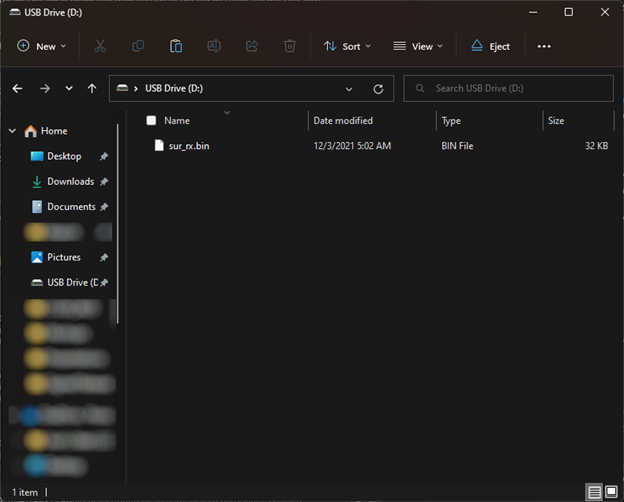624x502 pixels.
Task: Open the View layout menu
Action: (417, 46)
